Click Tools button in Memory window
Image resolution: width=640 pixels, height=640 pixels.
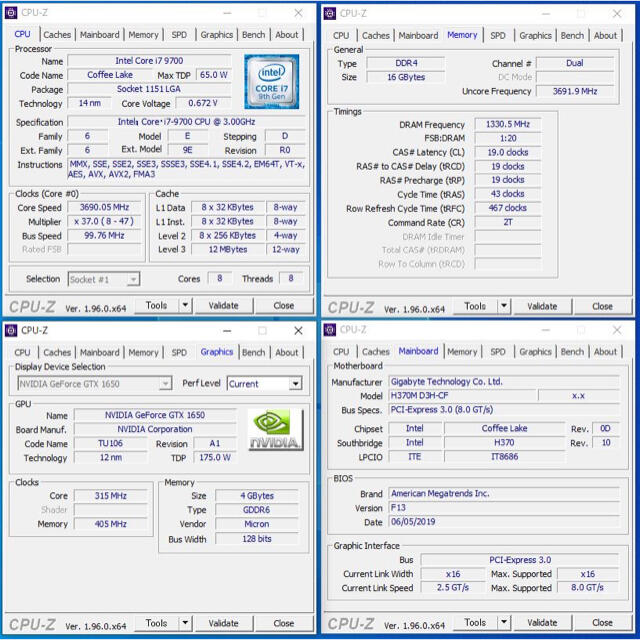click(x=476, y=306)
